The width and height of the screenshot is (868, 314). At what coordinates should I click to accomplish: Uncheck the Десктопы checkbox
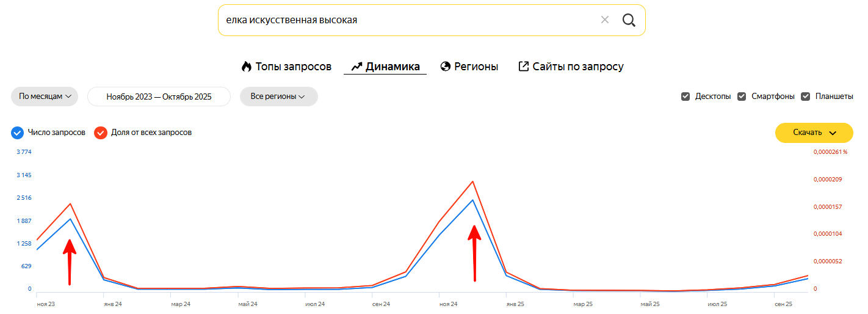tap(685, 97)
